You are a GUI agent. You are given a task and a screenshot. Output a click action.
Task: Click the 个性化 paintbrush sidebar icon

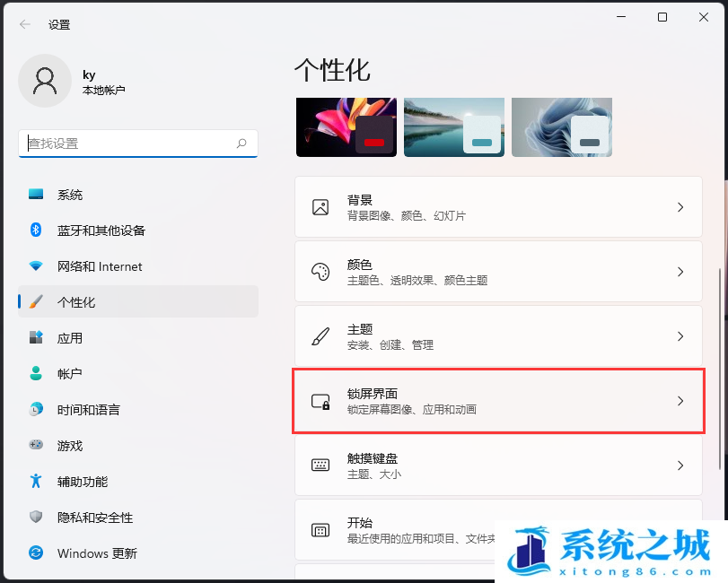click(x=36, y=301)
